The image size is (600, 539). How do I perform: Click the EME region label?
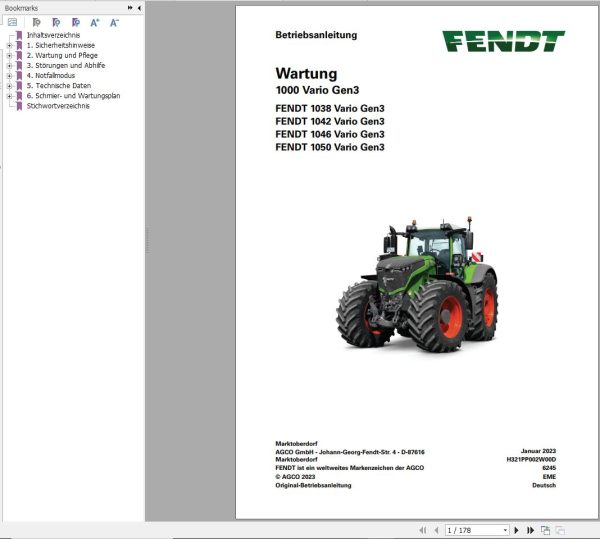pos(549,477)
